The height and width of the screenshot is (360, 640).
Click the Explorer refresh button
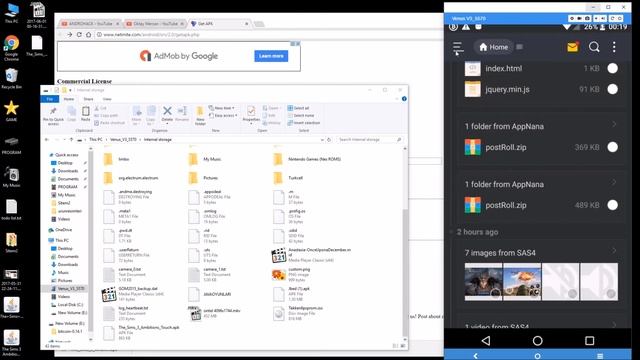click(329, 140)
